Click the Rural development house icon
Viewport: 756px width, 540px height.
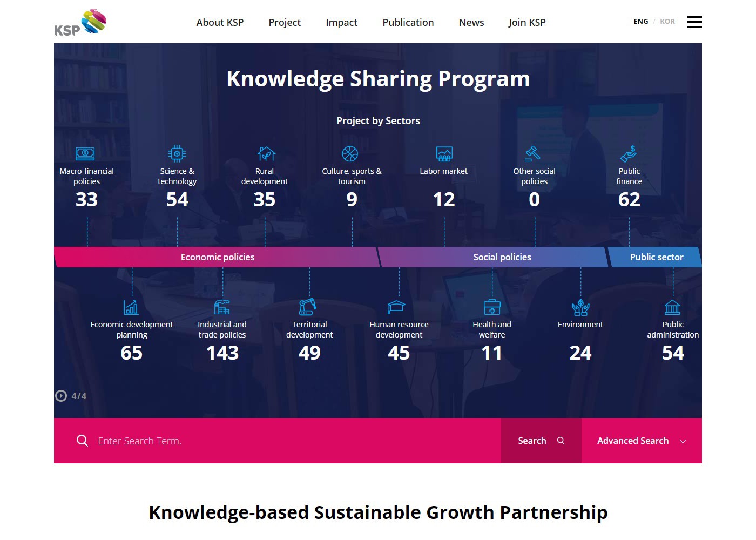pyautogui.click(x=266, y=154)
